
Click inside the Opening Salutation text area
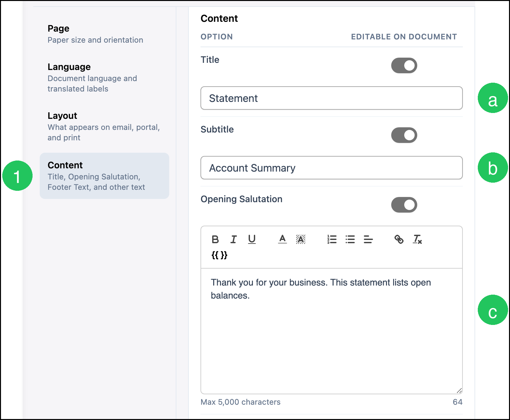tap(332, 331)
